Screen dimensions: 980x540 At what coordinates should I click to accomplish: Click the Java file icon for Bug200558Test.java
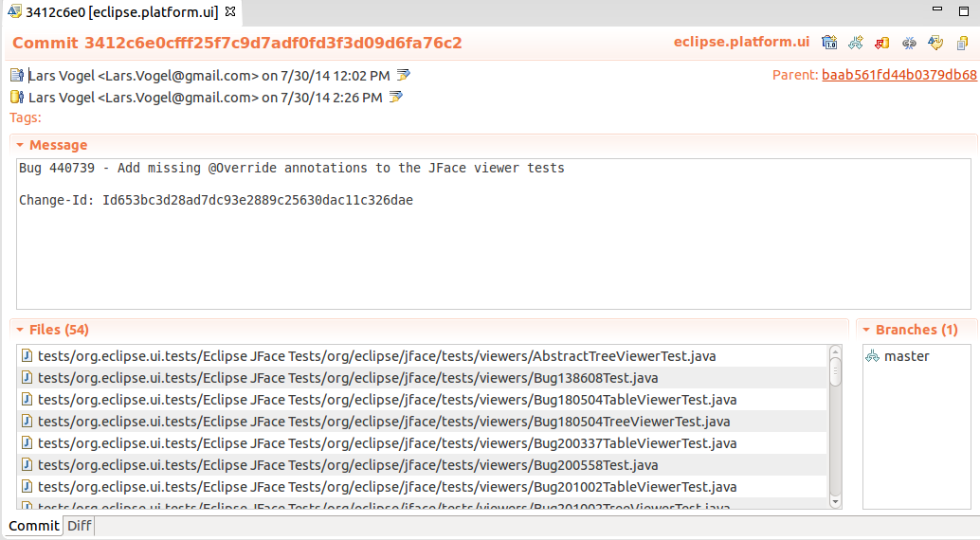pos(27,465)
